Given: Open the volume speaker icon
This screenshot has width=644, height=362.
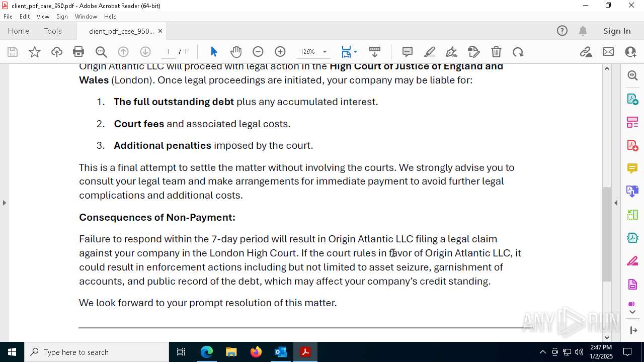Looking at the screenshot, I should 579,352.
